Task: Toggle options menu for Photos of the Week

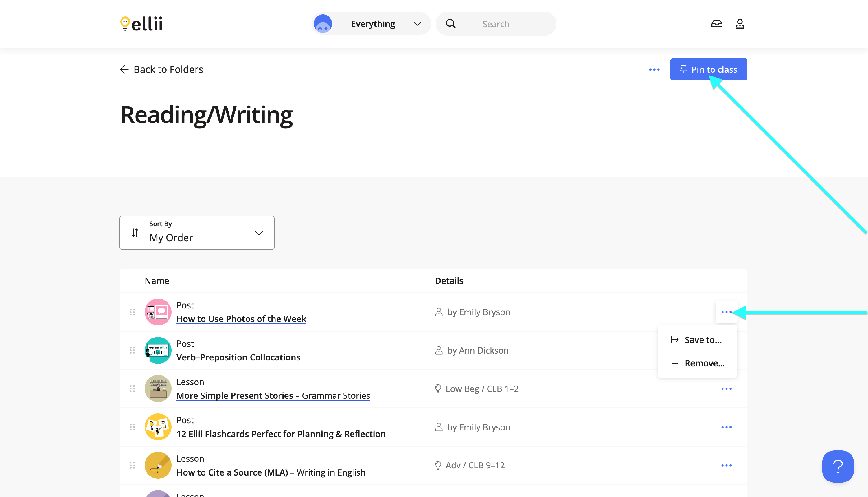Action: pyautogui.click(x=726, y=312)
